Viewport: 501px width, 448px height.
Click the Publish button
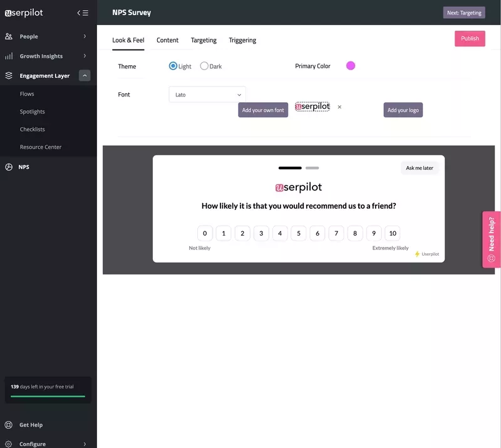pyautogui.click(x=470, y=38)
